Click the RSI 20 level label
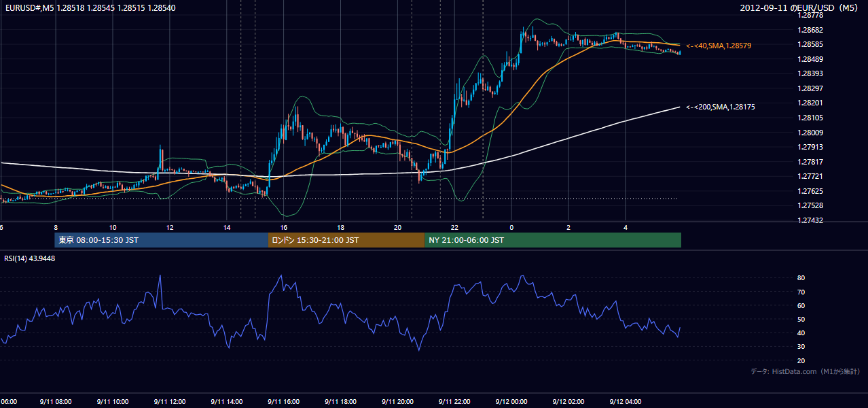Viewport: 868px width, 408px height. pos(801,360)
